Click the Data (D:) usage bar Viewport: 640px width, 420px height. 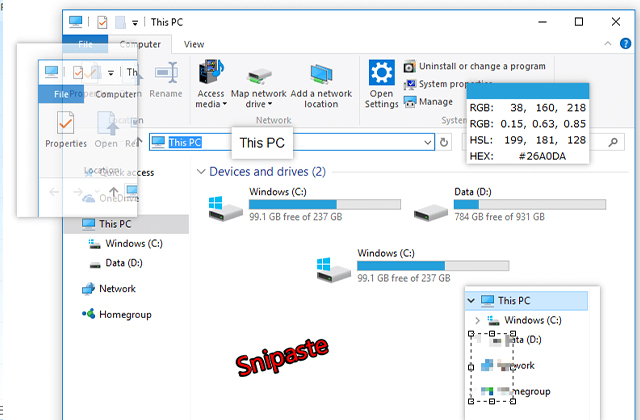[x=530, y=204]
